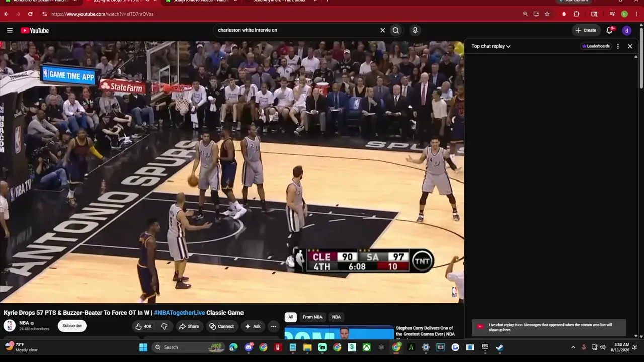Click the YouTube search input field
The image size is (644, 362).
[x=297, y=30]
